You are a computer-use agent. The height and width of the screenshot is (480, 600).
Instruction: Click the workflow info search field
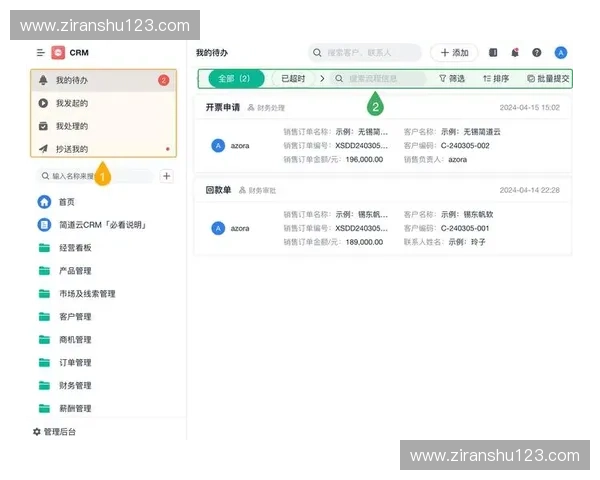[378, 79]
